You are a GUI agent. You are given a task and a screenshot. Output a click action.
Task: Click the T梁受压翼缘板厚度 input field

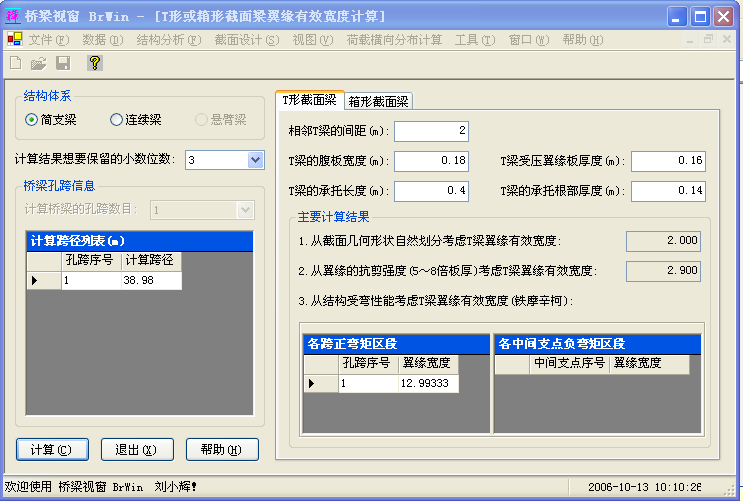(x=668, y=161)
